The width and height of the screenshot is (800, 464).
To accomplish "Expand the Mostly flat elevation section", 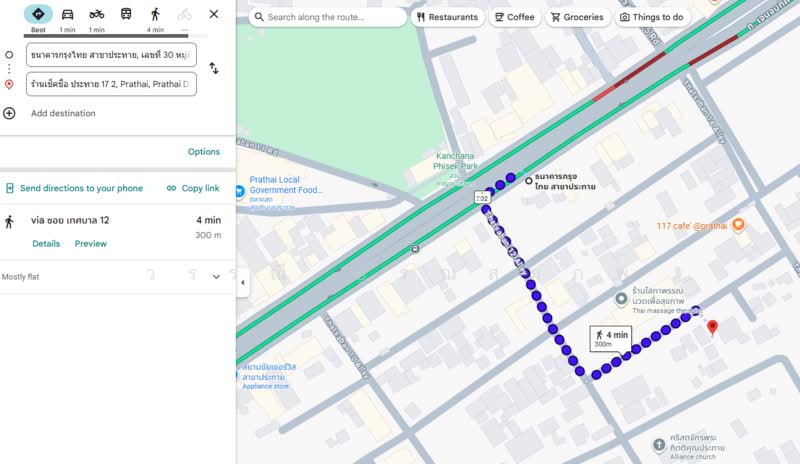I will (x=216, y=277).
